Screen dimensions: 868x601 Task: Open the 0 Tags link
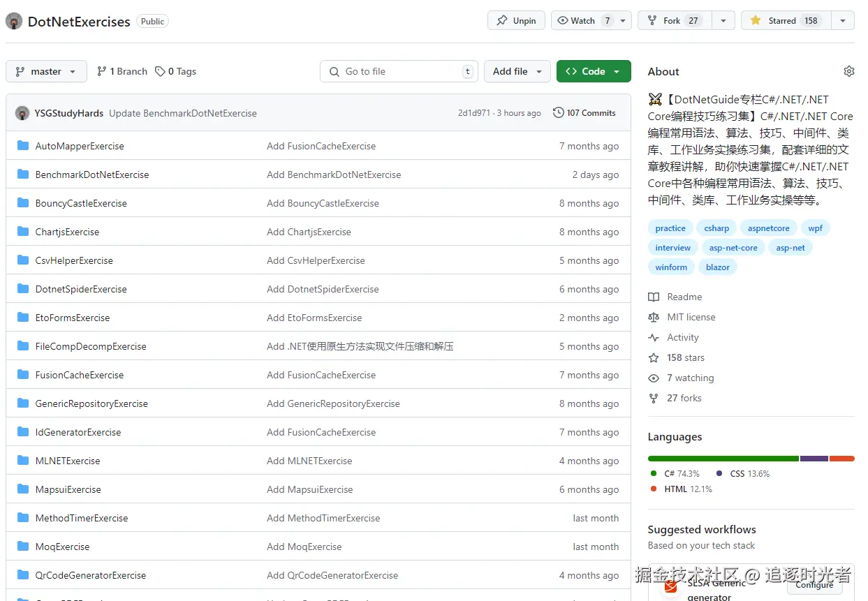pos(175,71)
